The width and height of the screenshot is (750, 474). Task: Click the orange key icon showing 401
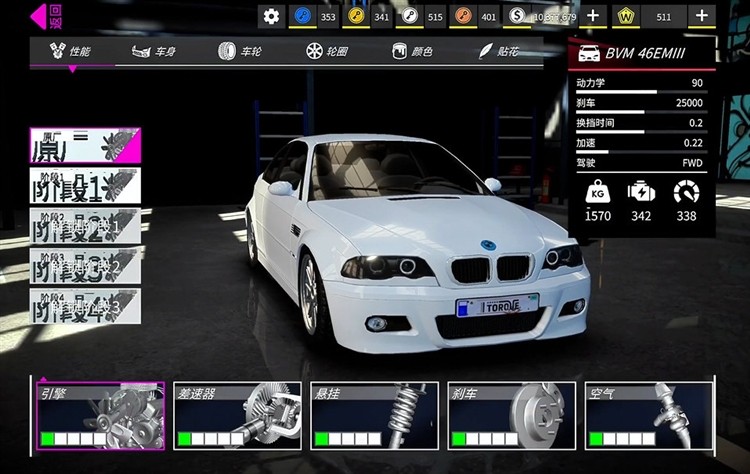pyautogui.click(x=463, y=16)
